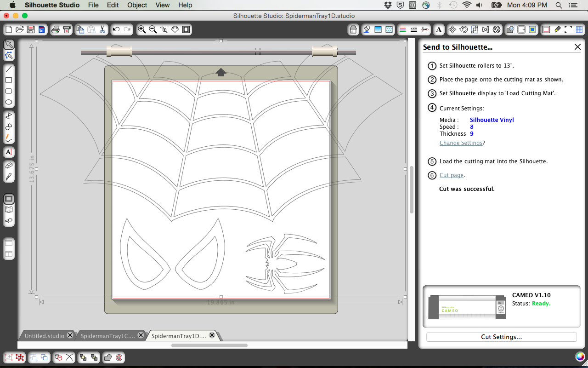Select the Edit Points tool

8,56
